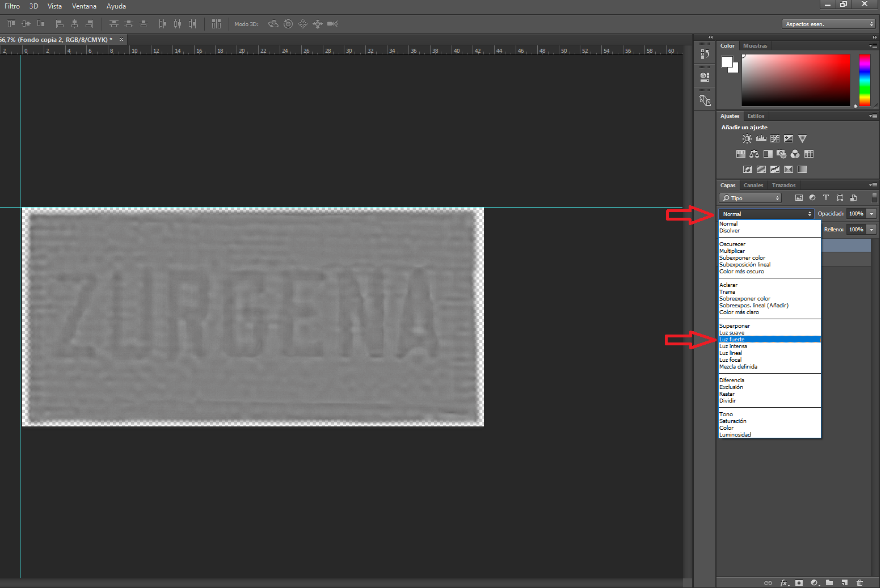Add a Photo Filter adjustment
This screenshot has width=881, height=588.
pyautogui.click(x=782, y=154)
